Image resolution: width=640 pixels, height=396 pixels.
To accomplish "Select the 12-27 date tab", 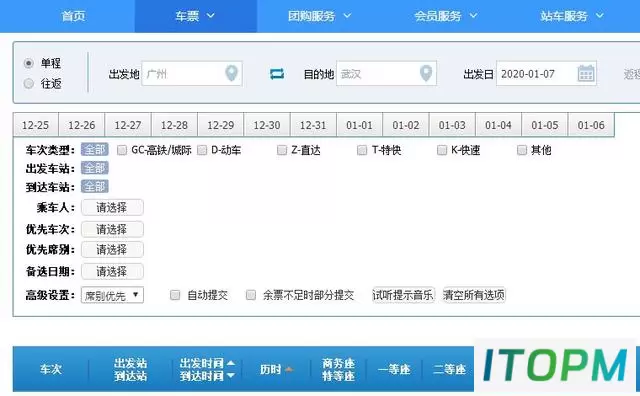I will pos(128,125).
